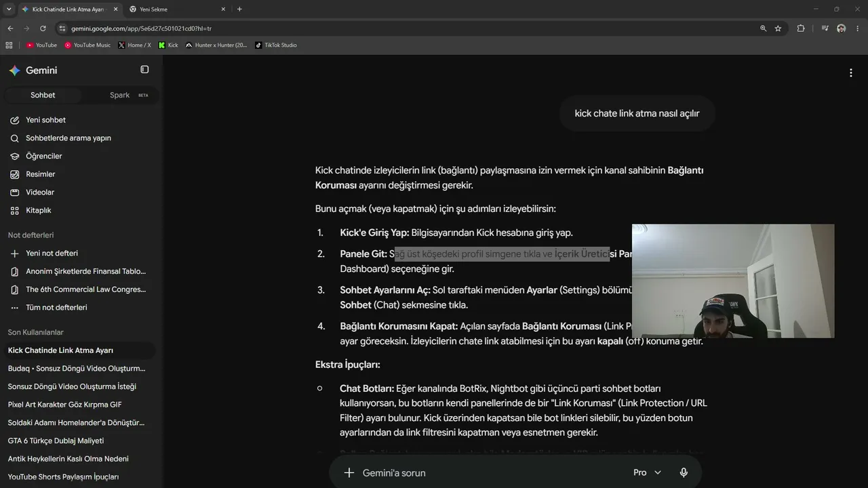Close the Yeni Sekme tab
The width and height of the screenshot is (868, 488).
[x=222, y=9]
